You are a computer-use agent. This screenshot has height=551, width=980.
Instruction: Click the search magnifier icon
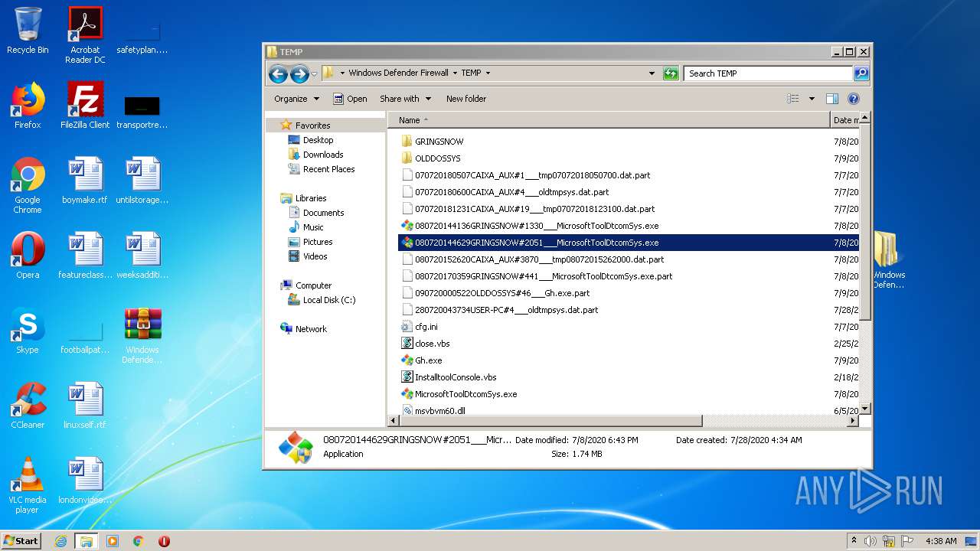pos(861,73)
